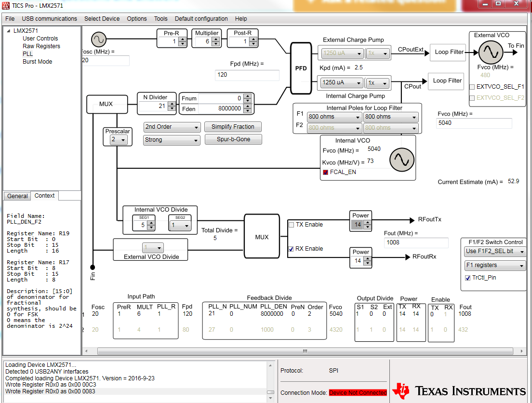Viewport: 532px width, 403px height.
Task: Toggle the FCAL_EN checkbox in Internal VCO
Action: [326, 172]
